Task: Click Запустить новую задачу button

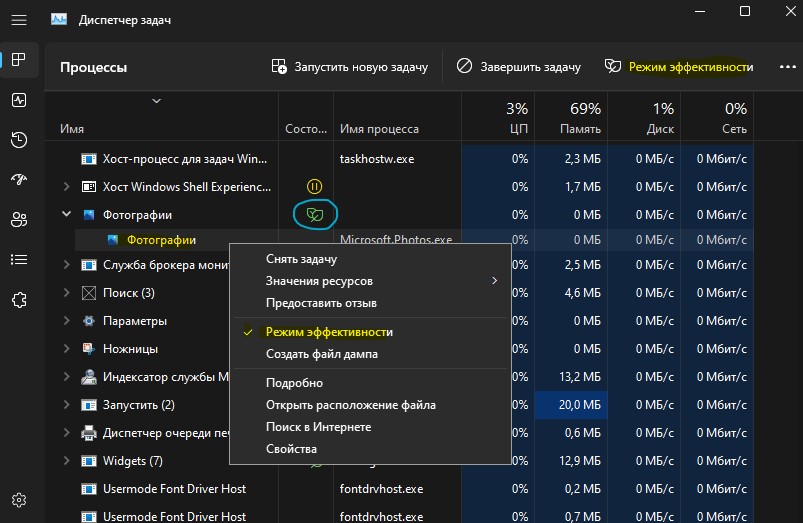Action: [x=350, y=67]
